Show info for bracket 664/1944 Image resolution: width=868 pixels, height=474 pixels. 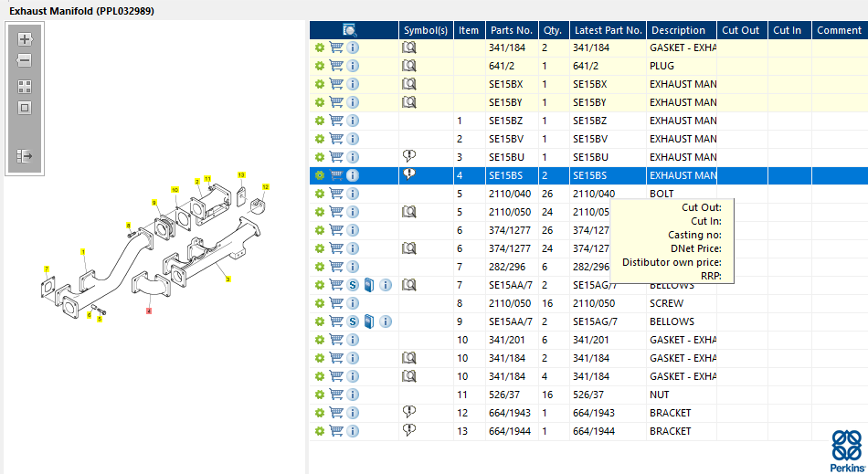point(353,431)
